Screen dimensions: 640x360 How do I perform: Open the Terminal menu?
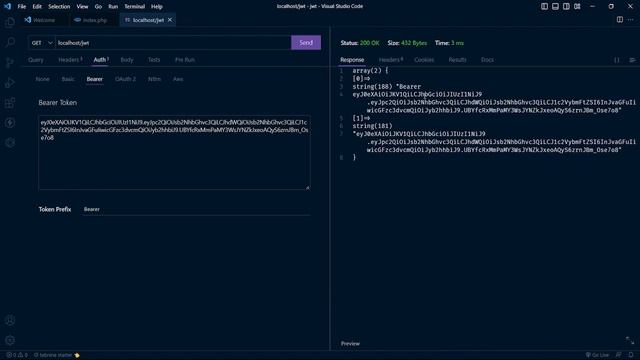tap(134, 7)
